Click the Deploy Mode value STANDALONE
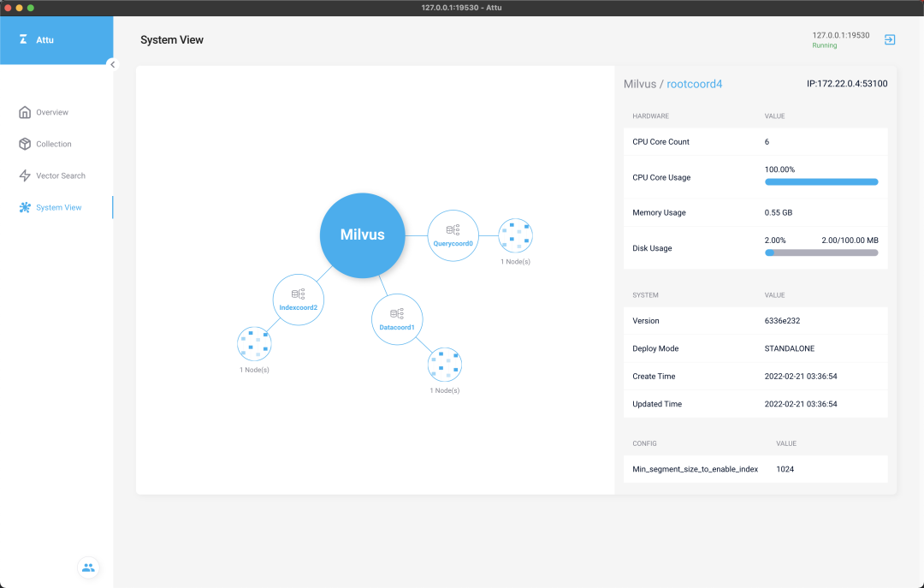Viewport: 924px width, 588px height. [790, 348]
